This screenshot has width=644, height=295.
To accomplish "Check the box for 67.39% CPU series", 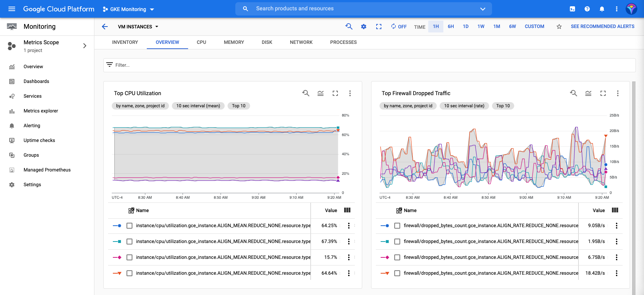I will [x=129, y=242].
